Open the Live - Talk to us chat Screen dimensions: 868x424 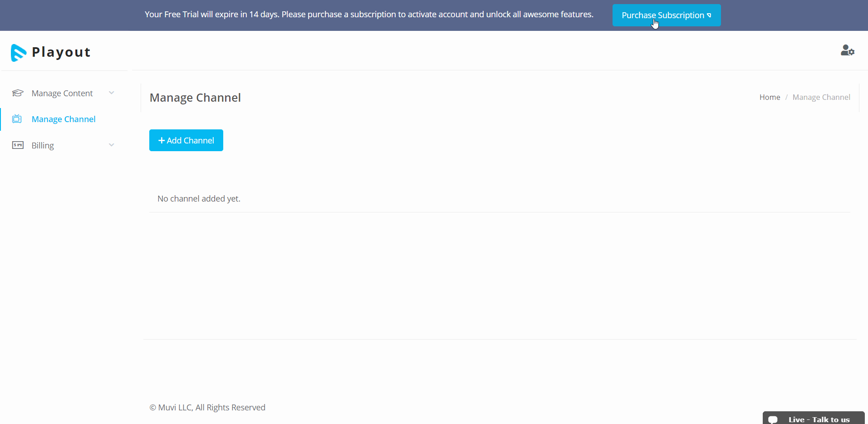[x=814, y=419]
